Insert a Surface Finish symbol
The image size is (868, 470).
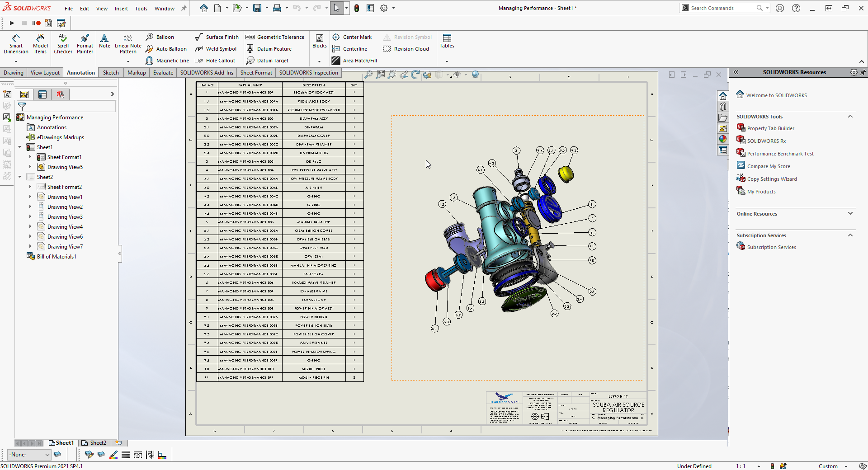217,37
